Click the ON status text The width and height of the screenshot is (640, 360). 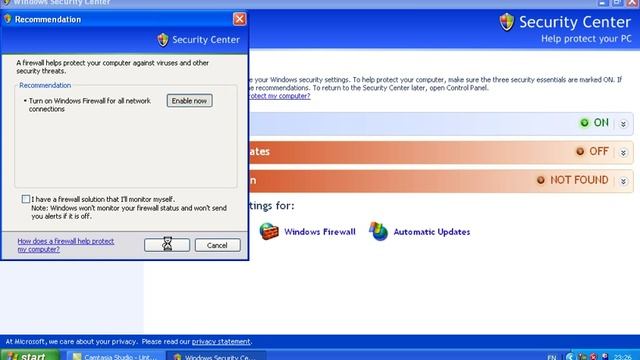tap(601, 122)
